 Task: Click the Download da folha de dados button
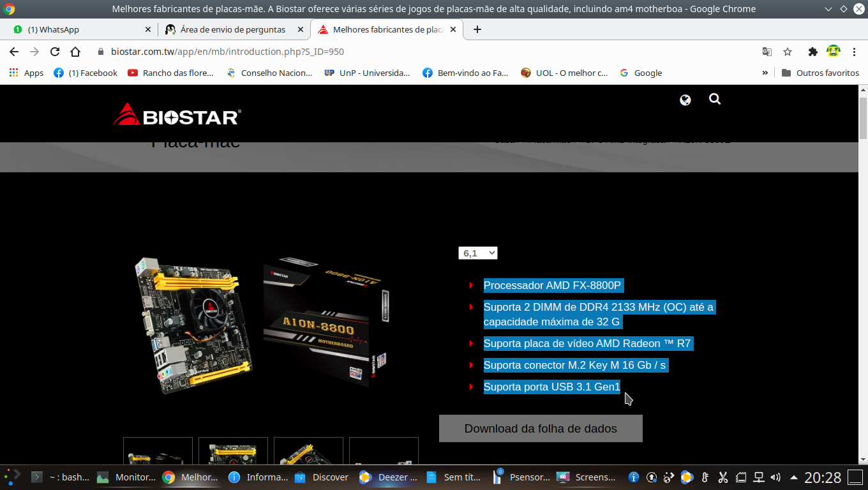[x=541, y=429]
